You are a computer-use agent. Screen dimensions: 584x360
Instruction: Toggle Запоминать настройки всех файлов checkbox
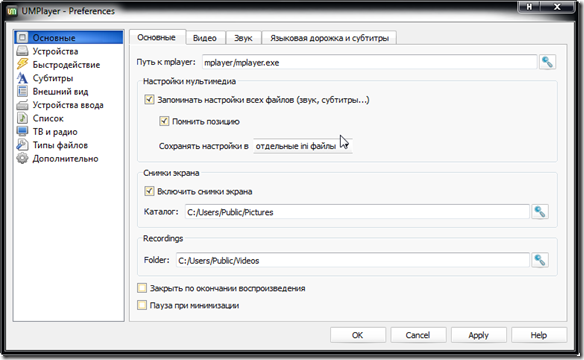click(x=149, y=99)
